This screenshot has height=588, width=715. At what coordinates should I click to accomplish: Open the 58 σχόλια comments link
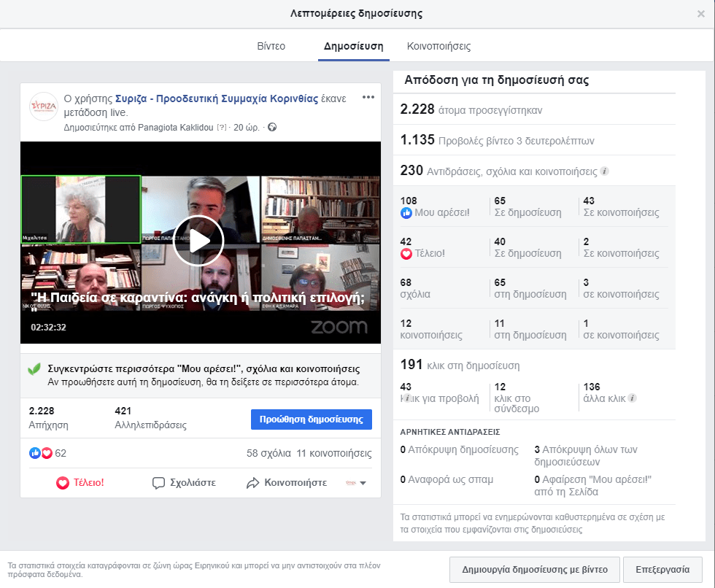click(268, 453)
